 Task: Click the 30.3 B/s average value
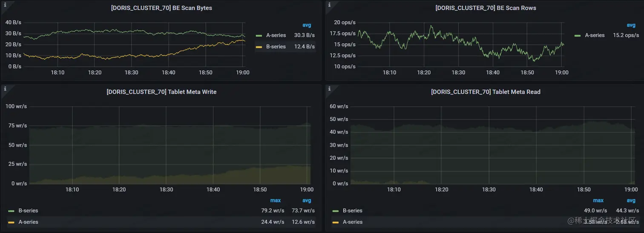point(305,35)
